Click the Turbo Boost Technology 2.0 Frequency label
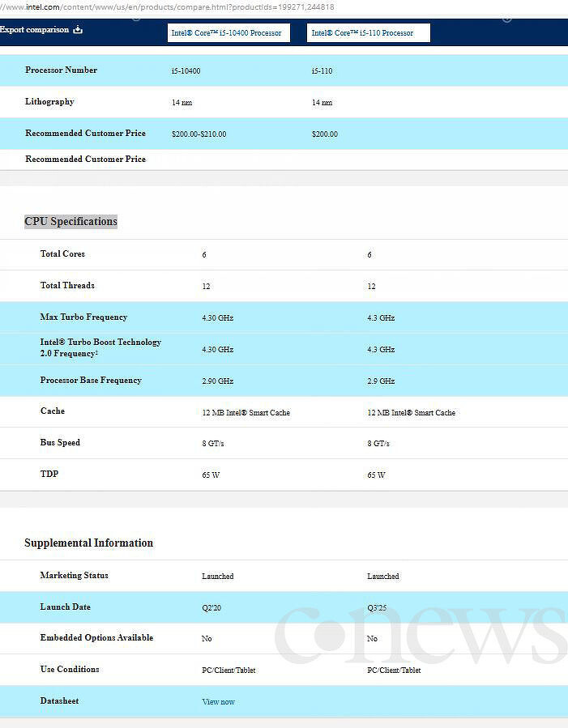 pyautogui.click(x=100, y=347)
